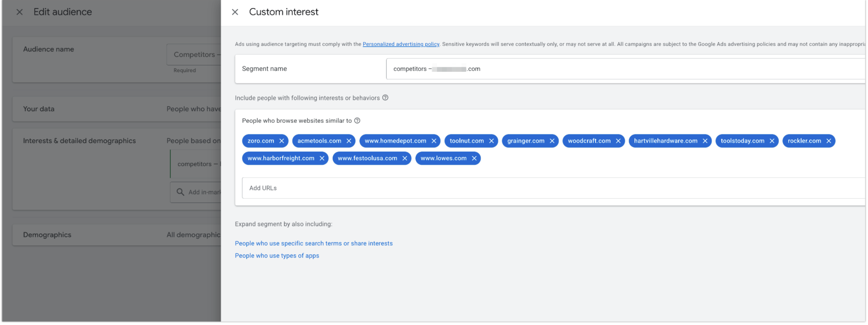Remove www.lowes.com chip

coord(474,158)
